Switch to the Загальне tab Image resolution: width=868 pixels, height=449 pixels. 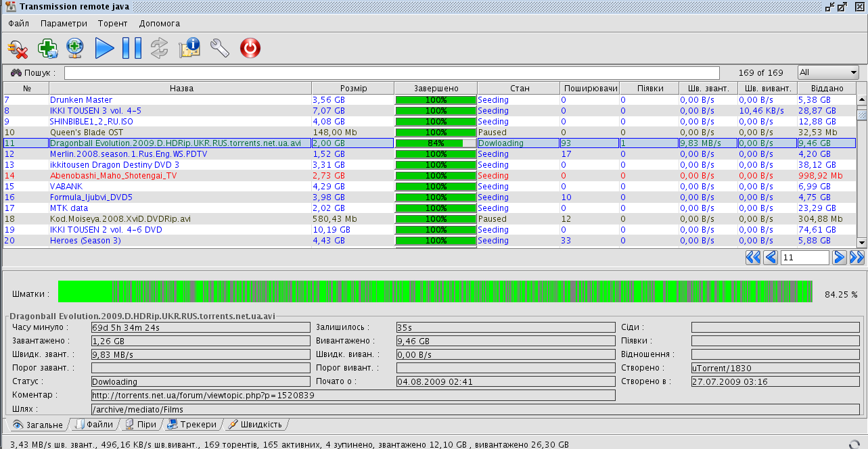click(x=37, y=425)
